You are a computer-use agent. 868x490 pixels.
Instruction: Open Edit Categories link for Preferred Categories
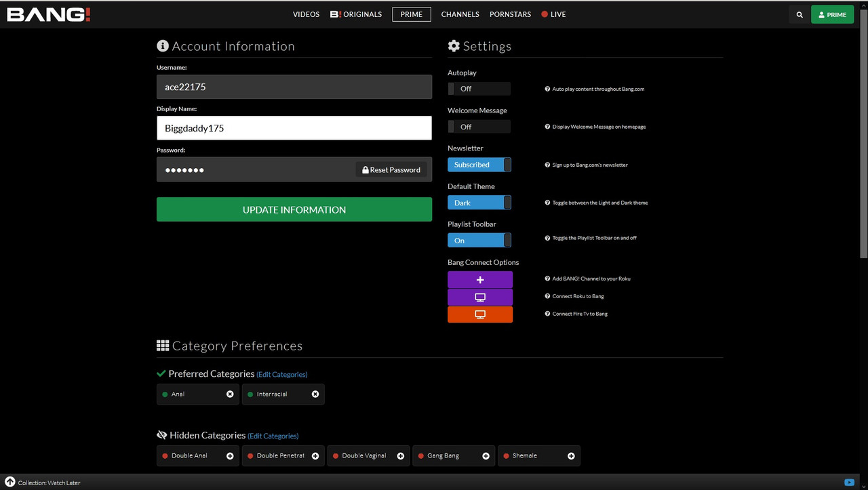coord(282,375)
